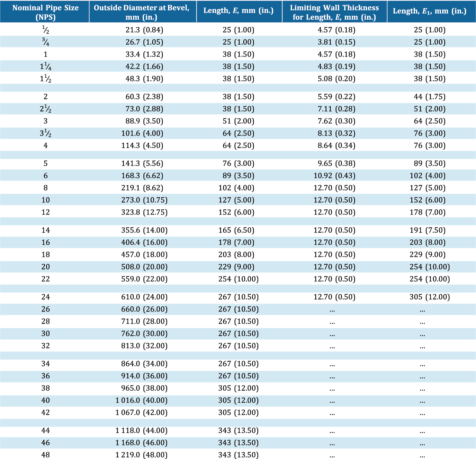The height and width of the screenshot is (459, 476).
Task: Select the Limiting Wall Thickness column header
Action: coord(334,12)
